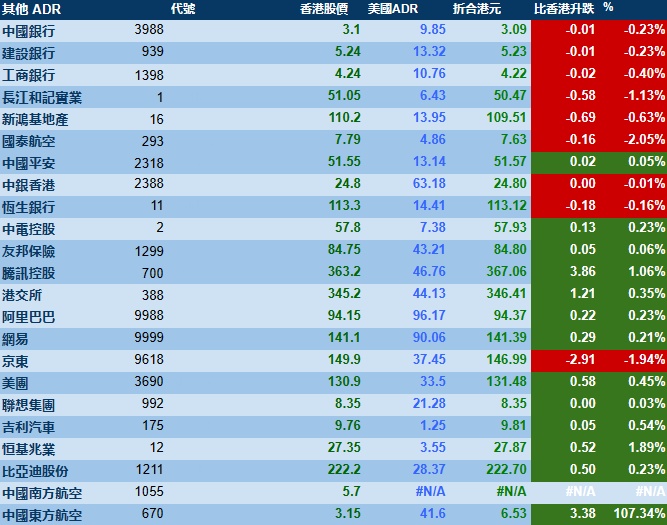Select the 阿里巴巴 stock name
The width and height of the screenshot is (667, 525).
29,317
